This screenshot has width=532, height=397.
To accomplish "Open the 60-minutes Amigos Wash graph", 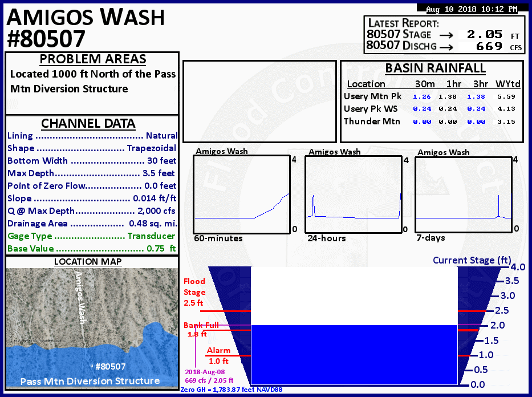I will (242, 194).
